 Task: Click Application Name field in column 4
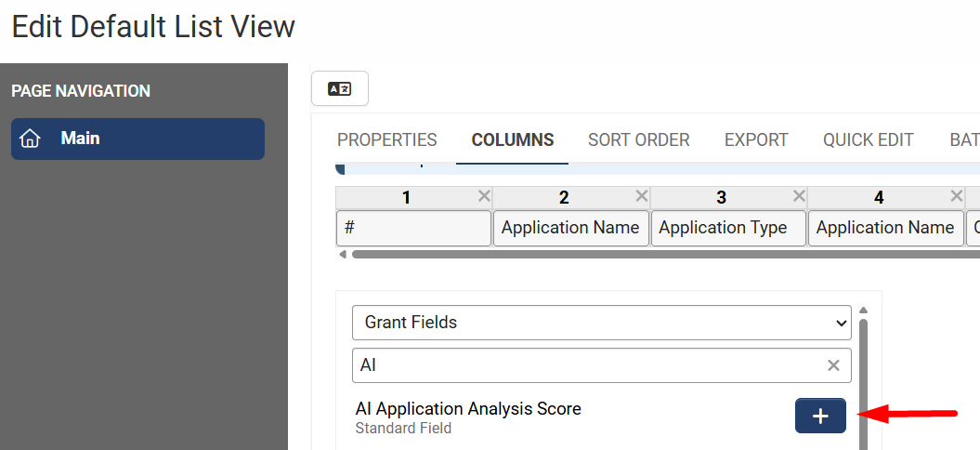pos(886,228)
